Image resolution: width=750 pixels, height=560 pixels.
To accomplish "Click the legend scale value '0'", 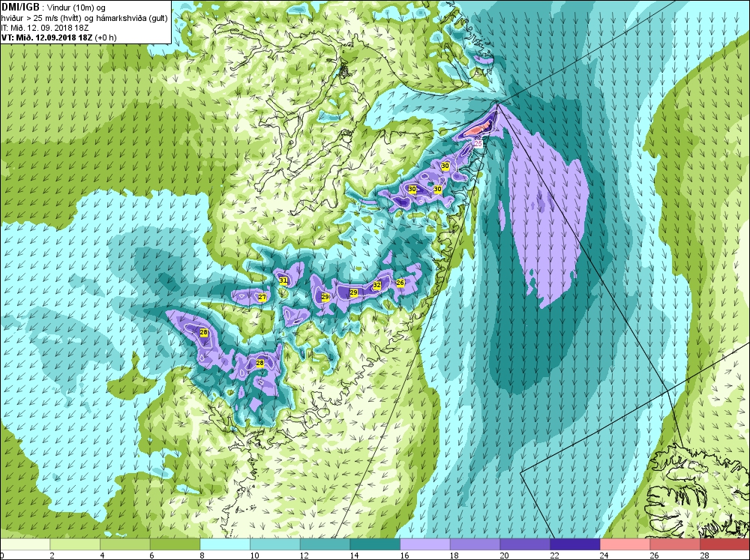I will tap(2, 556).
